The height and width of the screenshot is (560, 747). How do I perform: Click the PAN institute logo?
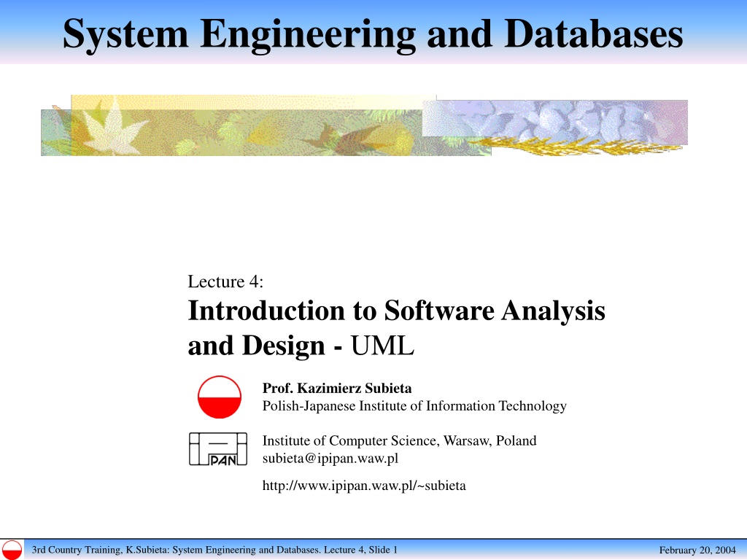[x=218, y=449]
